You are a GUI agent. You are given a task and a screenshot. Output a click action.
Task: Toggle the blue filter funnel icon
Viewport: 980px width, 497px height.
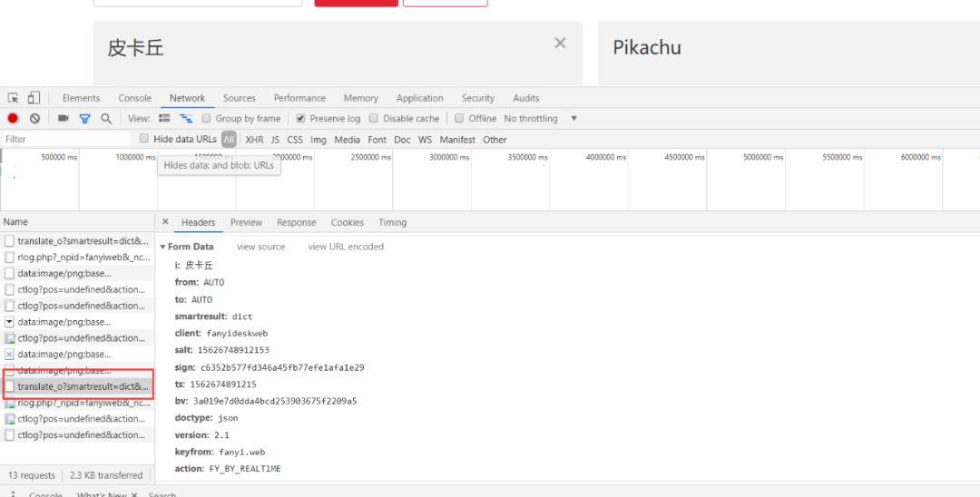[x=84, y=118]
